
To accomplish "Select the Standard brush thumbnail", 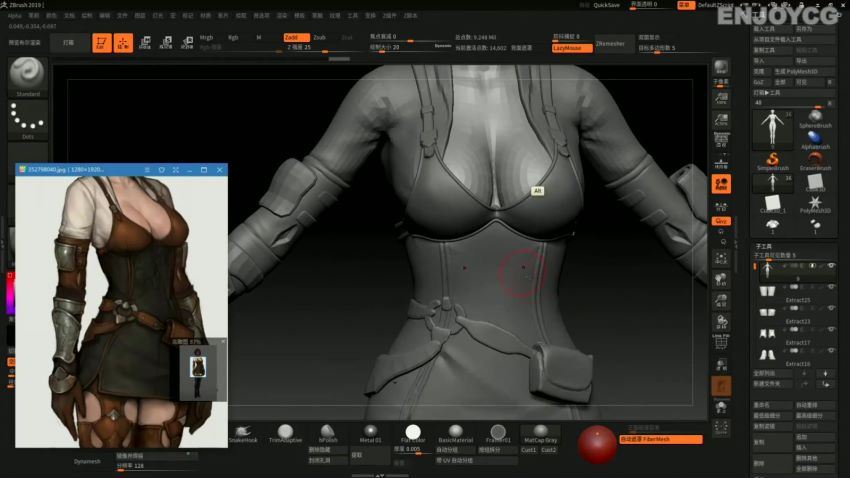I will (27, 75).
